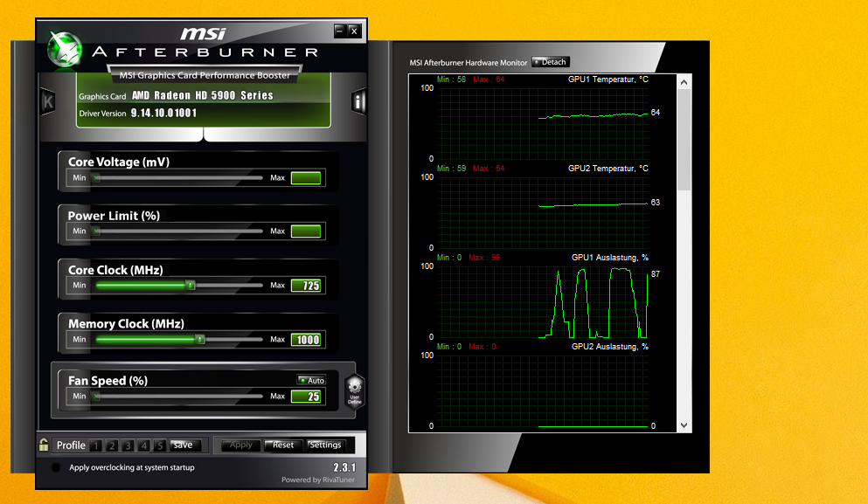
Task: Click the Fan Speed slider track
Action: tap(178, 396)
